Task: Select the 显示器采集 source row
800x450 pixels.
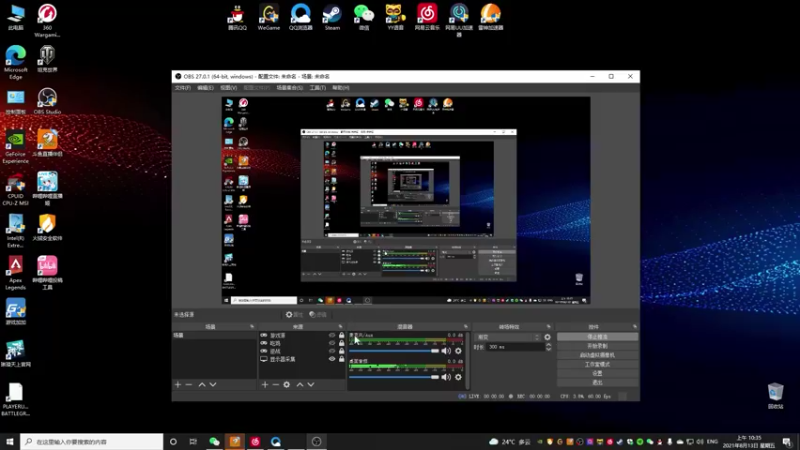Action: coord(303,359)
